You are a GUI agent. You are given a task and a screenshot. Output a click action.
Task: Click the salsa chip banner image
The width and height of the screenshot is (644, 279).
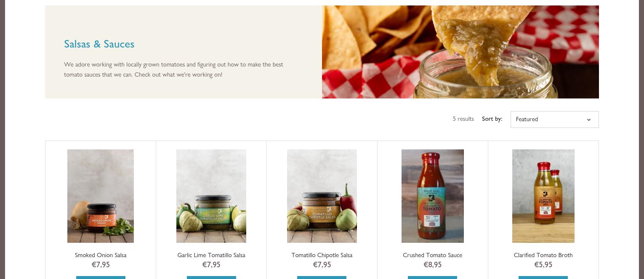point(460,52)
